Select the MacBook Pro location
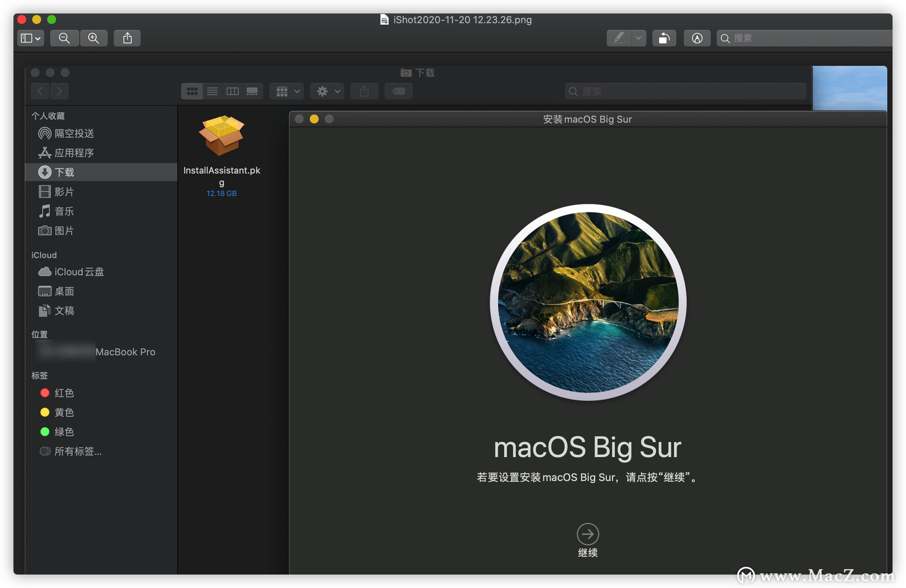 [101, 352]
